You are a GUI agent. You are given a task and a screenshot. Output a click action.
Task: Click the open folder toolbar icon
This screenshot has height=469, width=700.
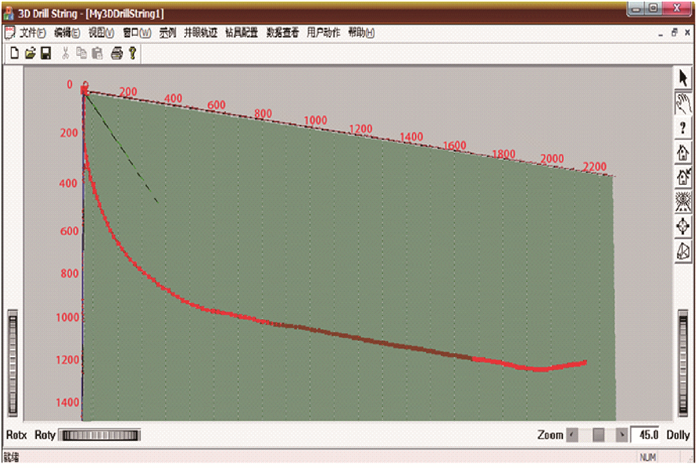click(30, 52)
